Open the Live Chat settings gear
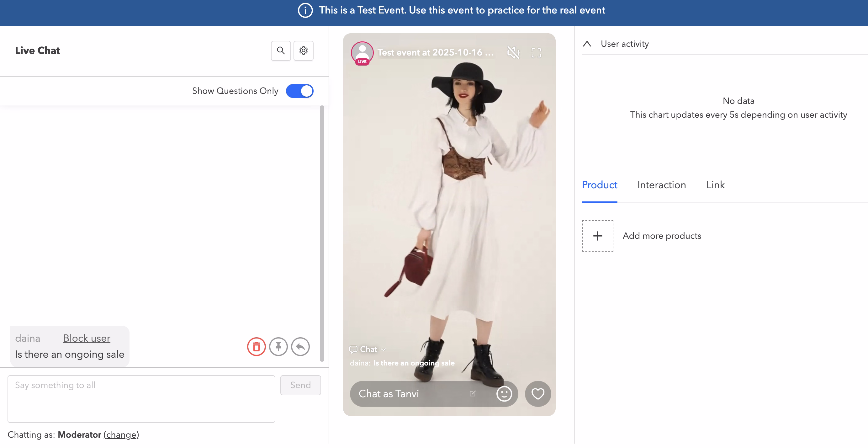 (x=303, y=51)
